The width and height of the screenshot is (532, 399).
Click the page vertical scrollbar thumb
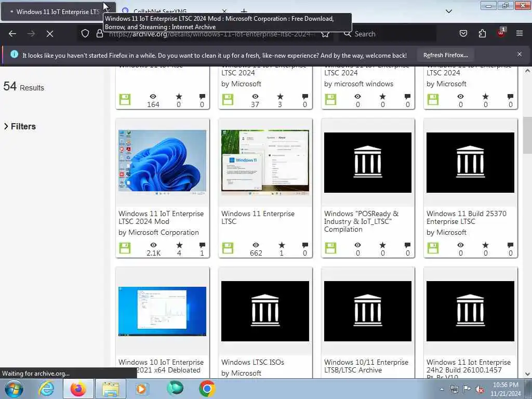pyautogui.click(x=527, y=136)
